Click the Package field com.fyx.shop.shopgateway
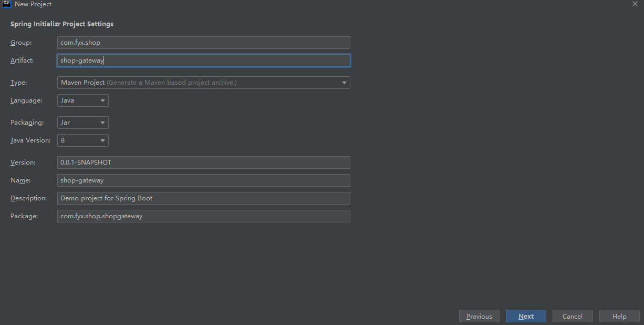 pos(204,216)
